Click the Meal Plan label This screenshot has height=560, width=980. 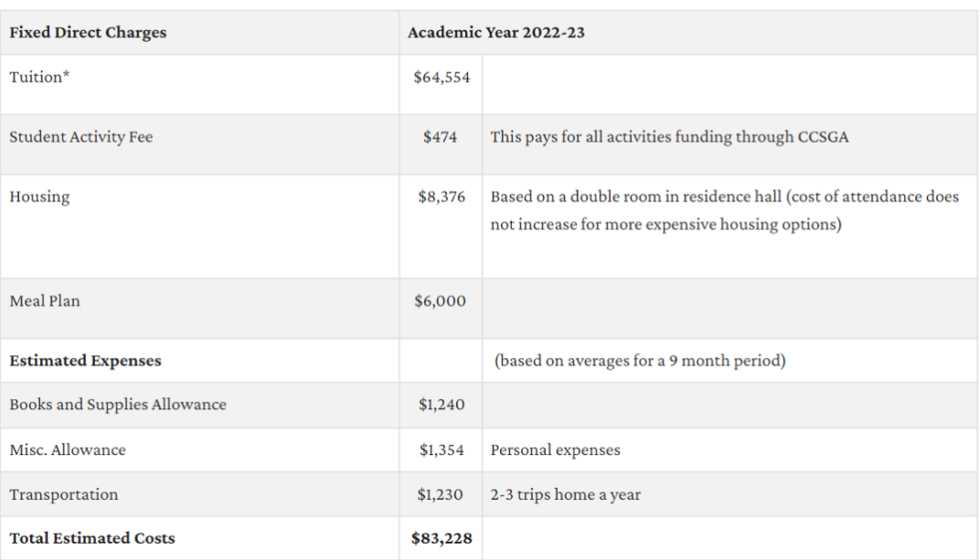tap(45, 301)
